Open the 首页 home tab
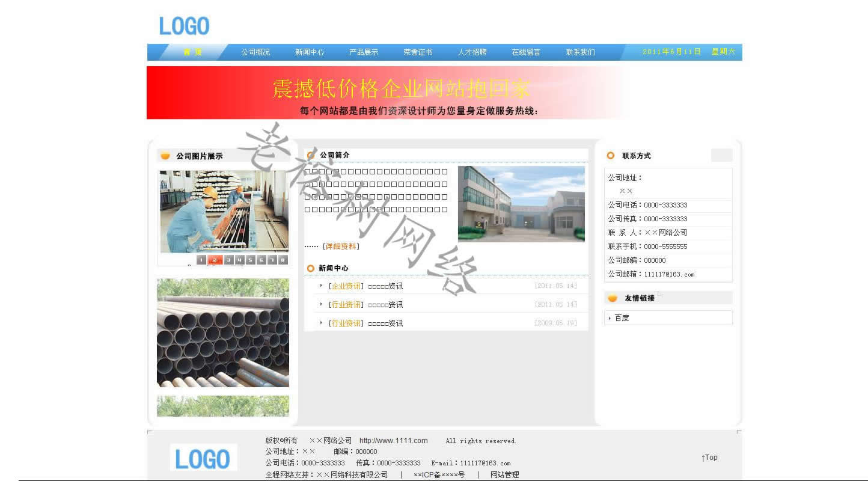Image resolution: width=868 pixels, height=481 pixels. pyautogui.click(x=192, y=52)
